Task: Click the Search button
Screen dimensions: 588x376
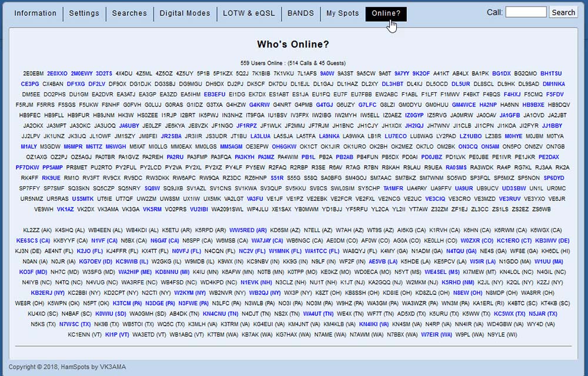Action: point(563,12)
